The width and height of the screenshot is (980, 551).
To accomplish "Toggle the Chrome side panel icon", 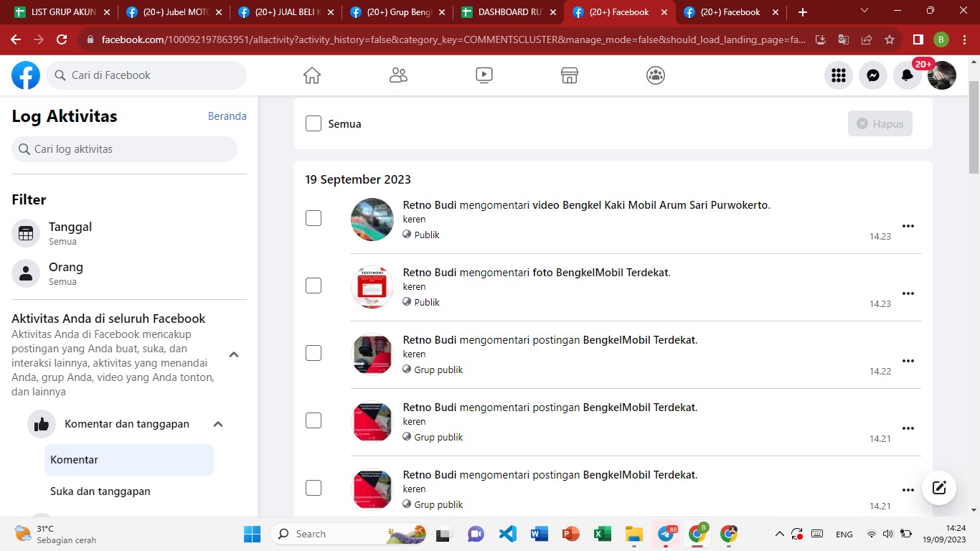I will pyautogui.click(x=918, y=39).
